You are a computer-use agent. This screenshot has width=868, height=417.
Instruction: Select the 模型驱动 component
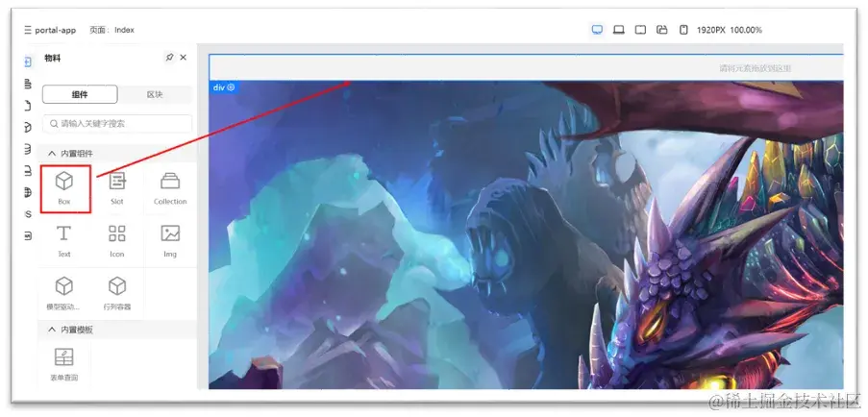[64, 294]
